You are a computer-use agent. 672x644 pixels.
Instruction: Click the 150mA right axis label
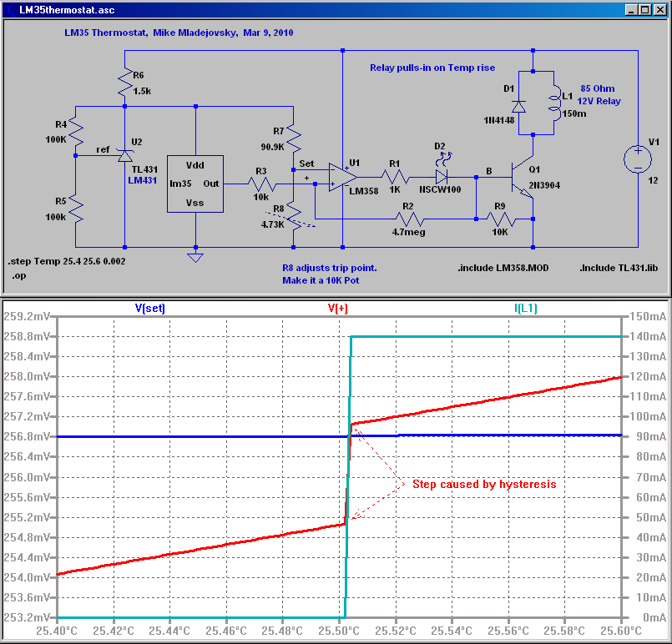[648, 316]
